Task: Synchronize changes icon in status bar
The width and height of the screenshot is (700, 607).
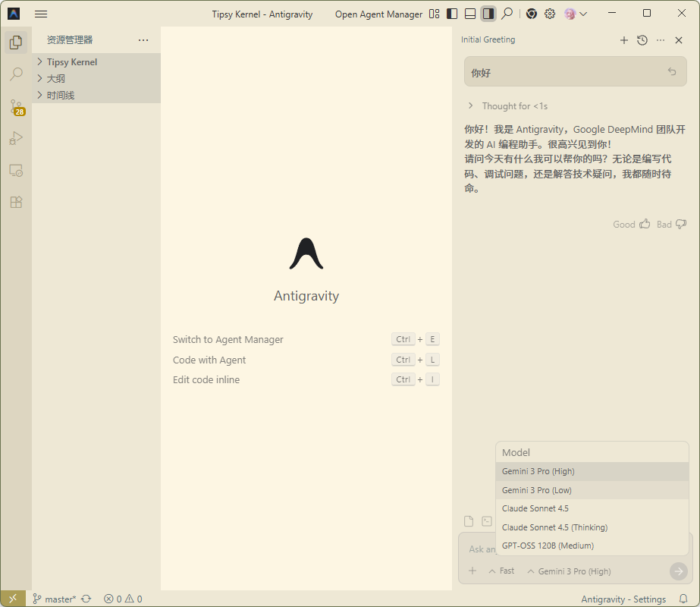Action: pyautogui.click(x=86, y=599)
